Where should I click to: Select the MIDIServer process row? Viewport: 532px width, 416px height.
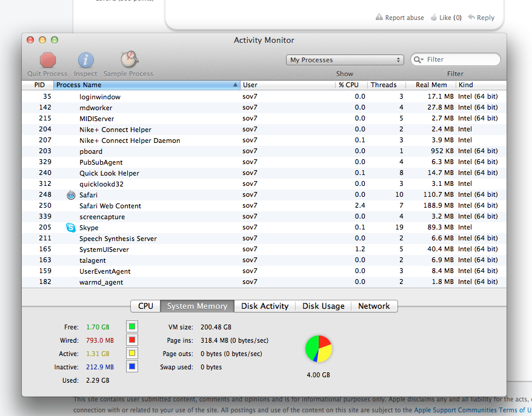tap(264, 118)
